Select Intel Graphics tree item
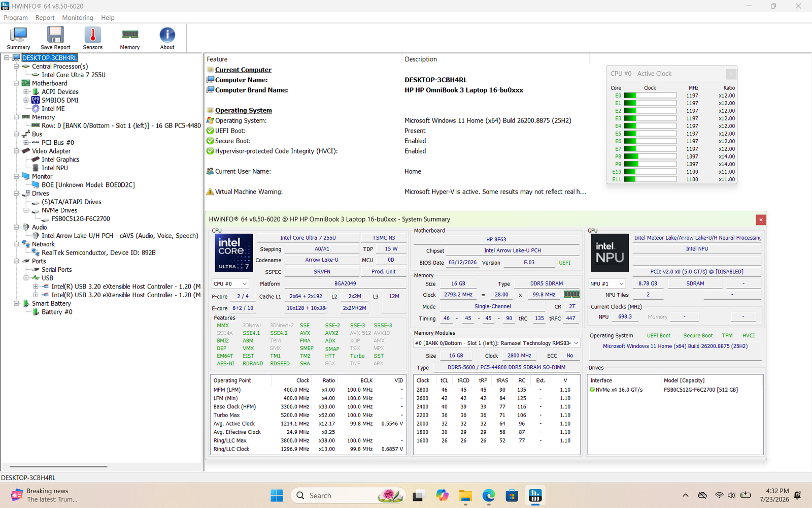Image resolution: width=812 pixels, height=508 pixels. point(60,160)
